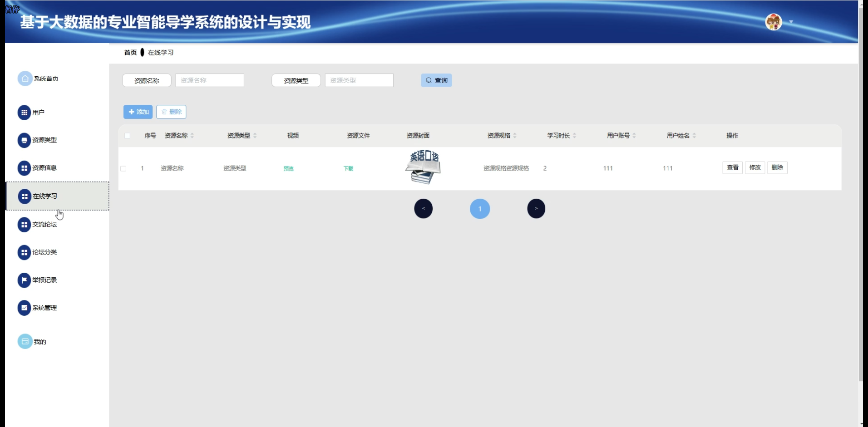Open the 首页 breadcrumb link
The image size is (868, 427).
(x=130, y=52)
